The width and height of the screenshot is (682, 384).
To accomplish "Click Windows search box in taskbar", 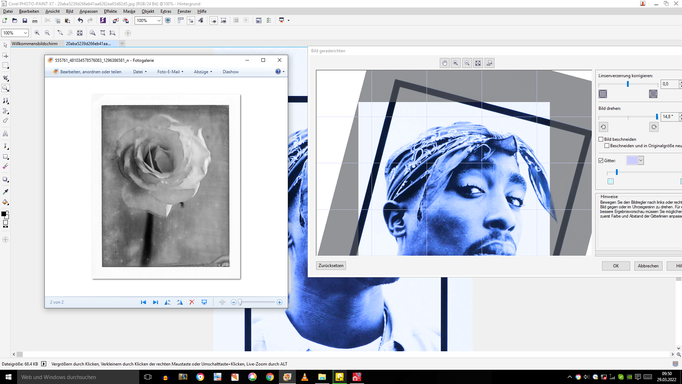I will click(x=78, y=377).
